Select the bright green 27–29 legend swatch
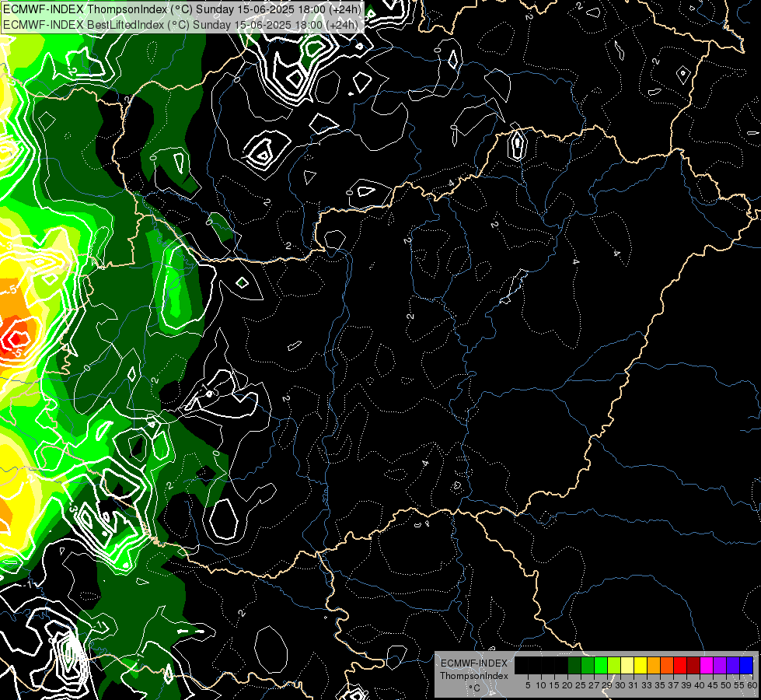The height and width of the screenshot is (700, 761). 601,665
